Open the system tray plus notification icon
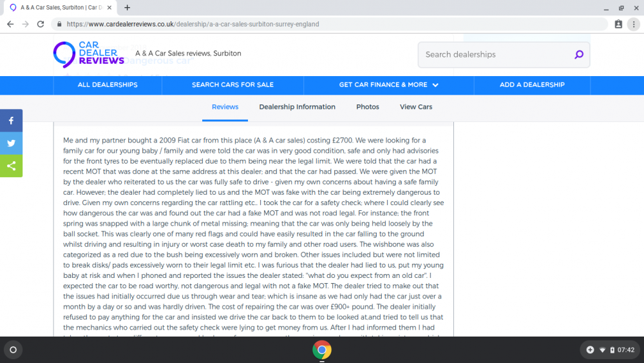The height and width of the screenshot is (363, 644). point(590,350)
